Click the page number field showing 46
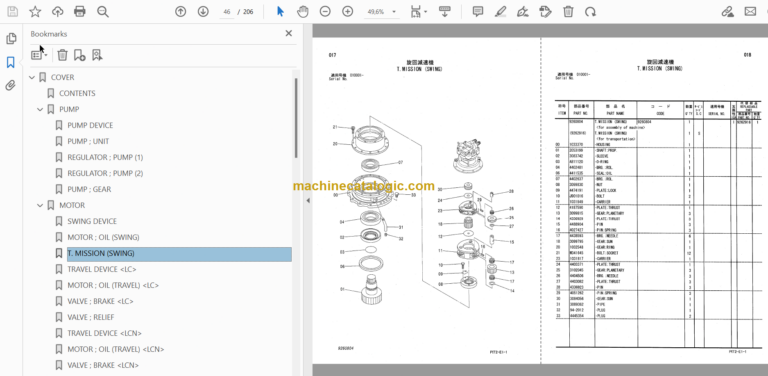The height and width of the screenshot is (376, 768). tap(226, 12)
